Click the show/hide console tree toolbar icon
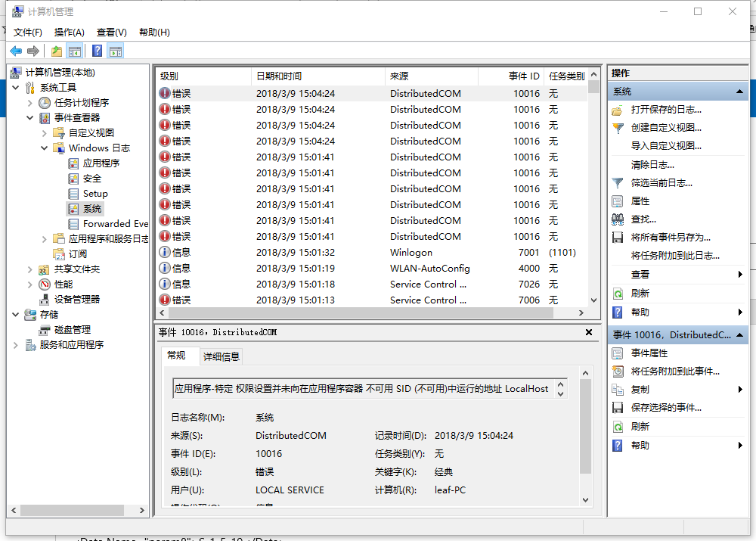 [x=76, y=50]
